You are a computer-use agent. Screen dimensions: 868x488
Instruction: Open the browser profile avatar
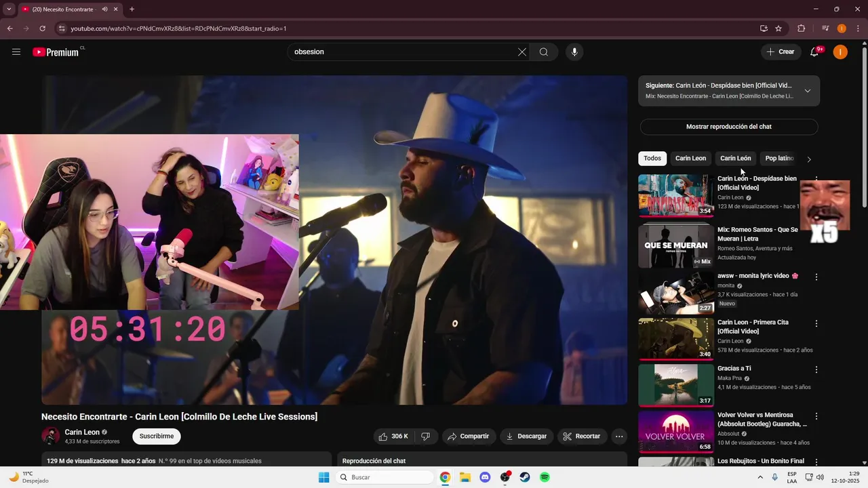pos(842,28)
